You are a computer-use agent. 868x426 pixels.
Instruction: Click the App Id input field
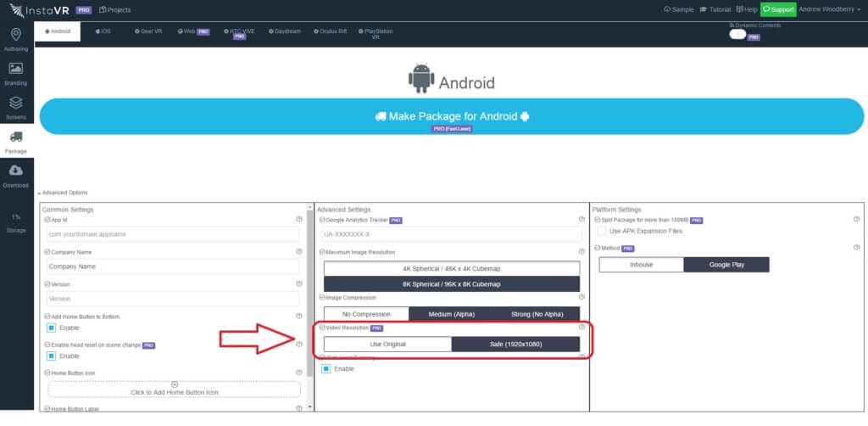coord(173,233)
